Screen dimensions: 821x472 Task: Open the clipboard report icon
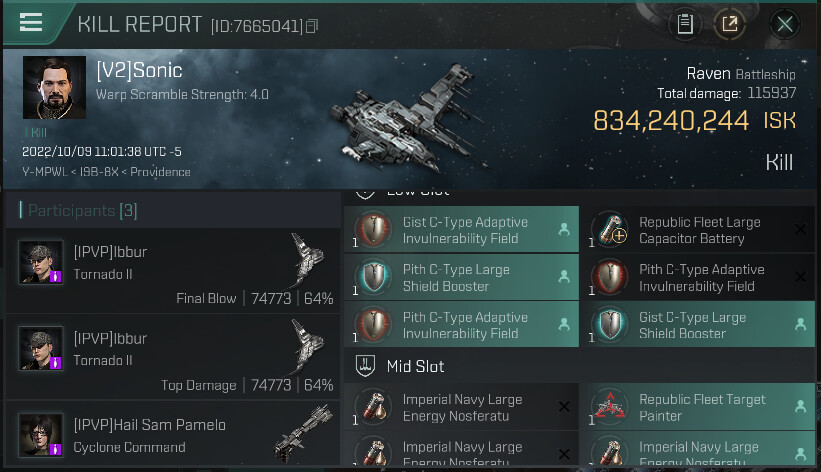(x=685, y=24)
